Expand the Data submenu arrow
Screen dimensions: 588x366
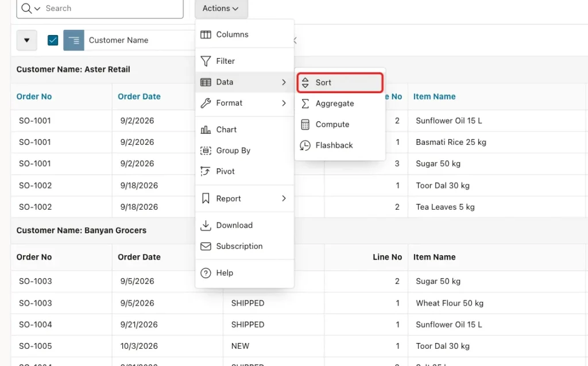coord(284,82)
